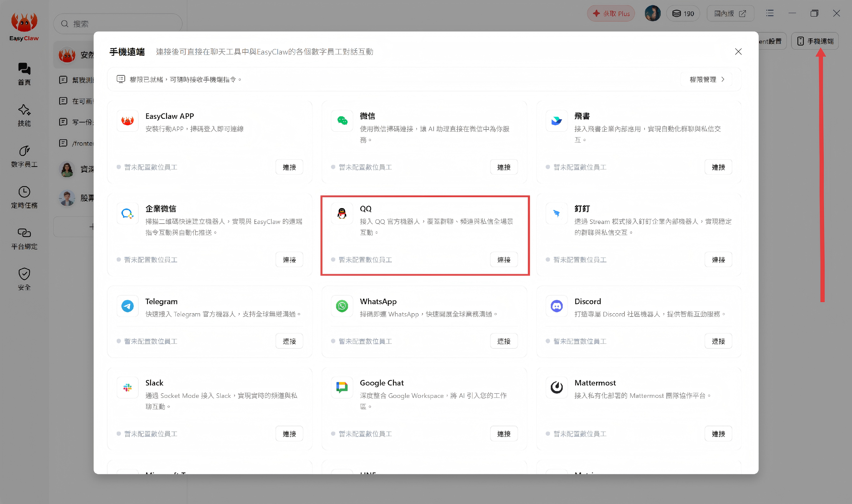Image resolution: width=852 pixels, height=504 pixels.
Task: Click the 獲取 Plus button
Action: 611,14
